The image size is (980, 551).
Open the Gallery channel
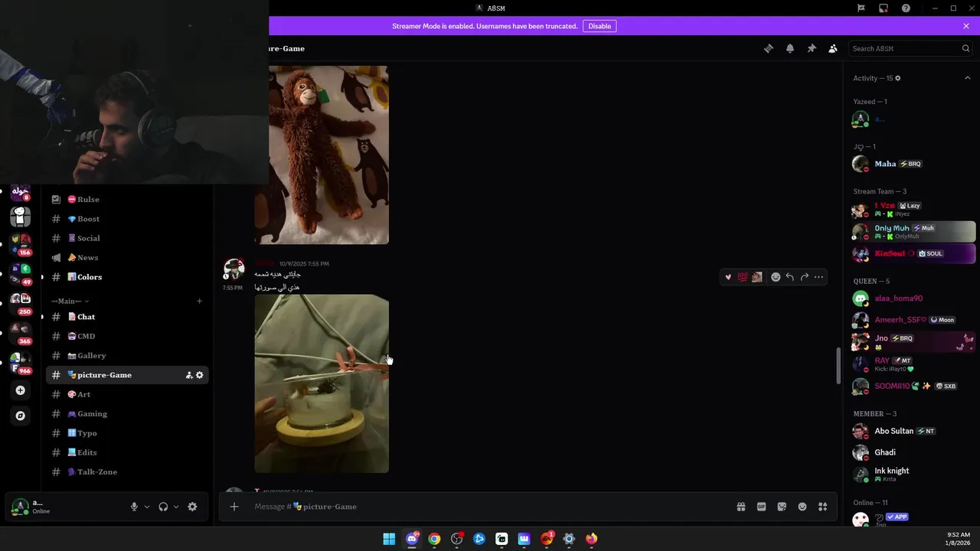[x=127, y=356]
